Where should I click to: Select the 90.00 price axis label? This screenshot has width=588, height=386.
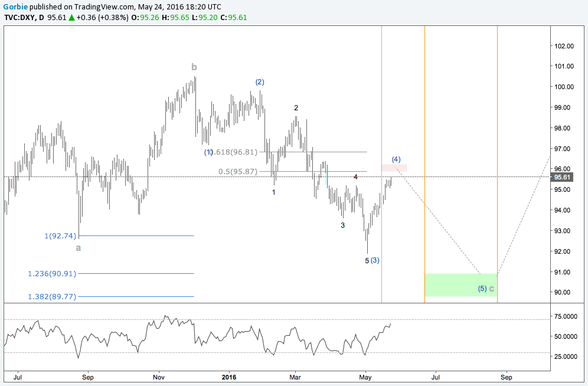click(x=563, y=292)
